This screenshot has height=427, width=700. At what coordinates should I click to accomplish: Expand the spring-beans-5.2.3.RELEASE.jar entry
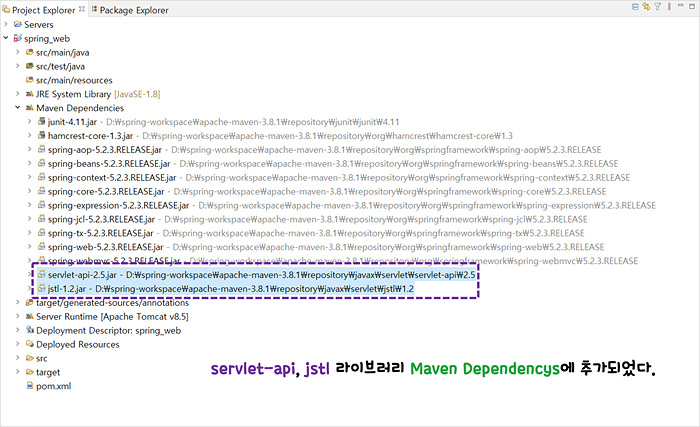tap(29, 163)
